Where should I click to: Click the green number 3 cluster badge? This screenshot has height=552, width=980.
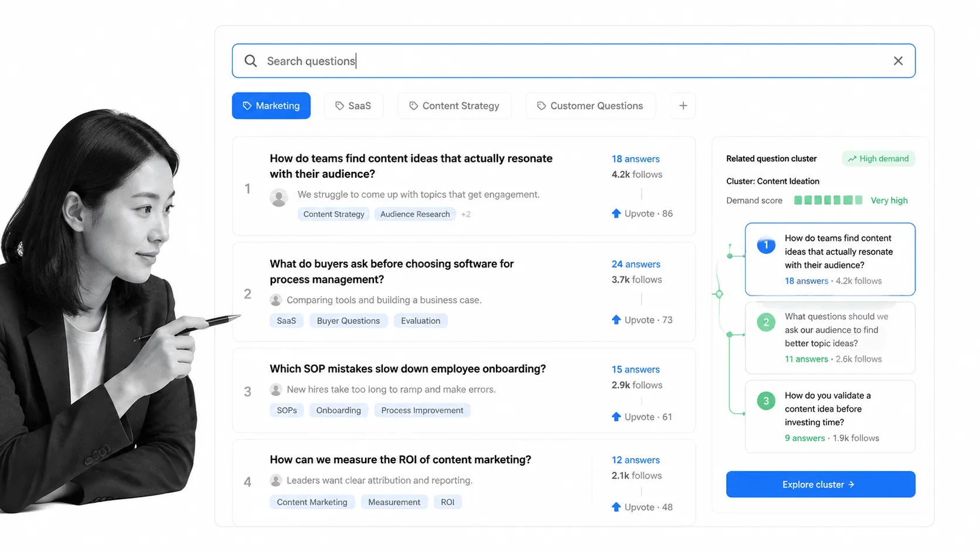tap(766, 401)
